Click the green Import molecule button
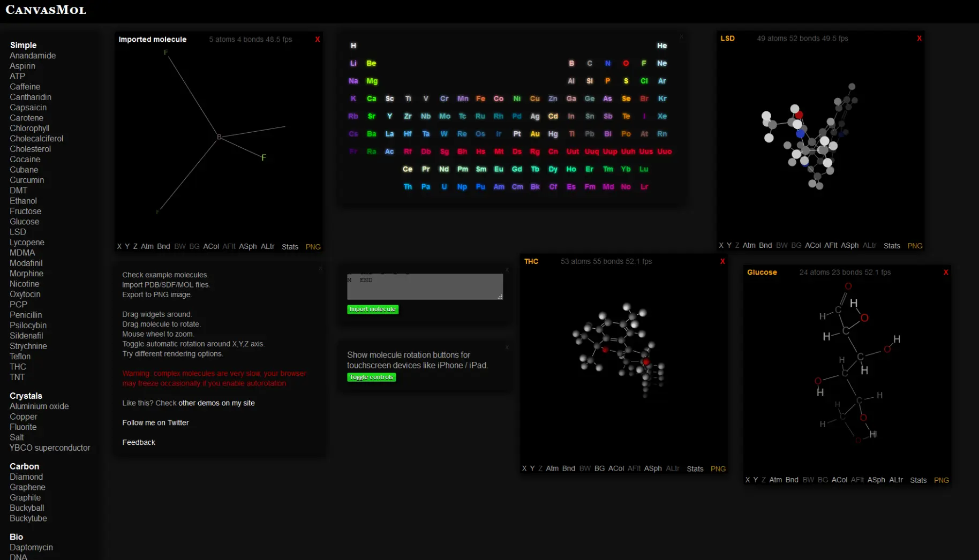 [x=373, y=309]
